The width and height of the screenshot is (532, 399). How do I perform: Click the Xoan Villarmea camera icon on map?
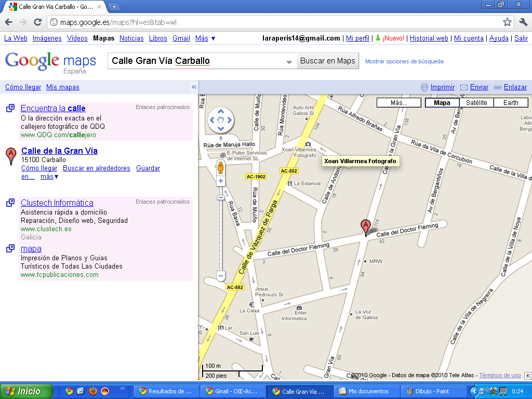308,144
